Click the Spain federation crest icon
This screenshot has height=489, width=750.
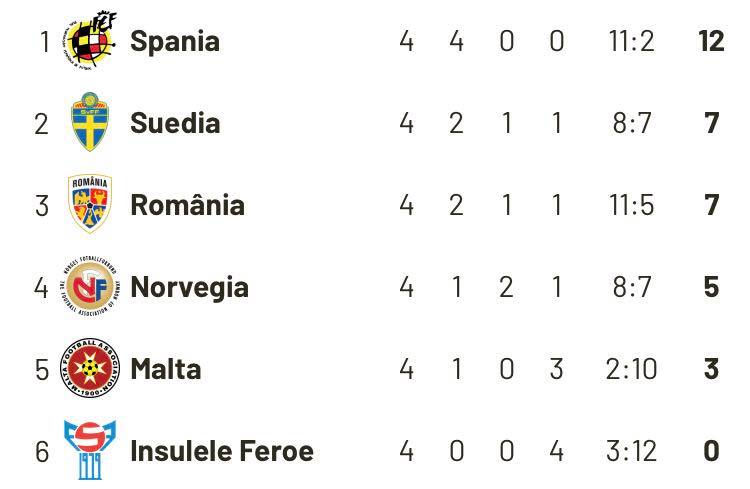90,41
